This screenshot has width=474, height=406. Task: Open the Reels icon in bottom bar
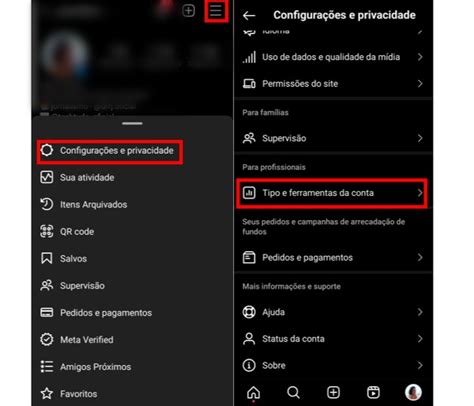(x=373, y=392)
